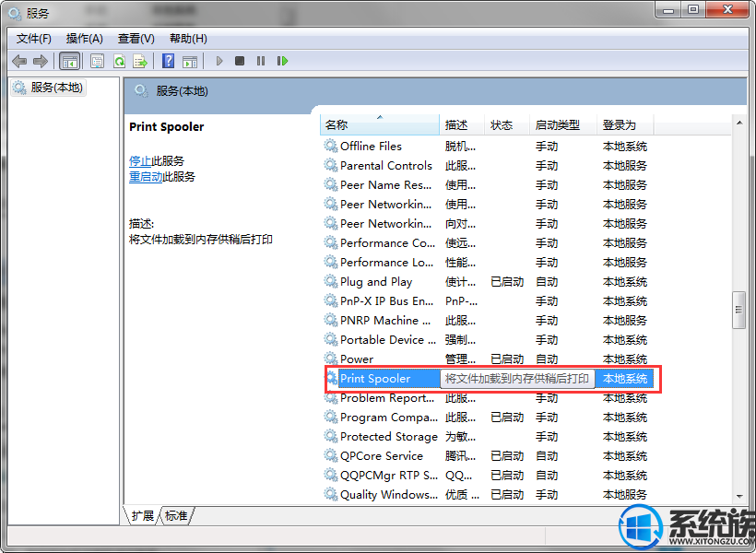Click the 重启动 service link

point(146,177)
